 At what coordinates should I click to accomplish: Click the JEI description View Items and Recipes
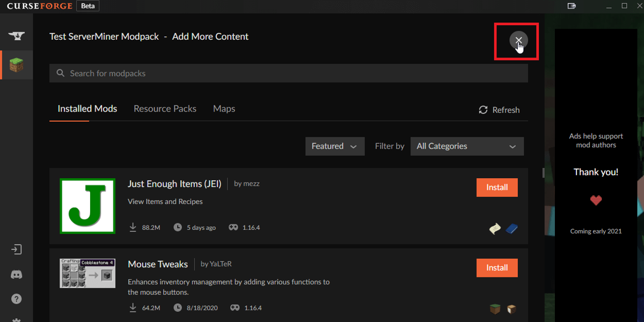pos(165,202)
